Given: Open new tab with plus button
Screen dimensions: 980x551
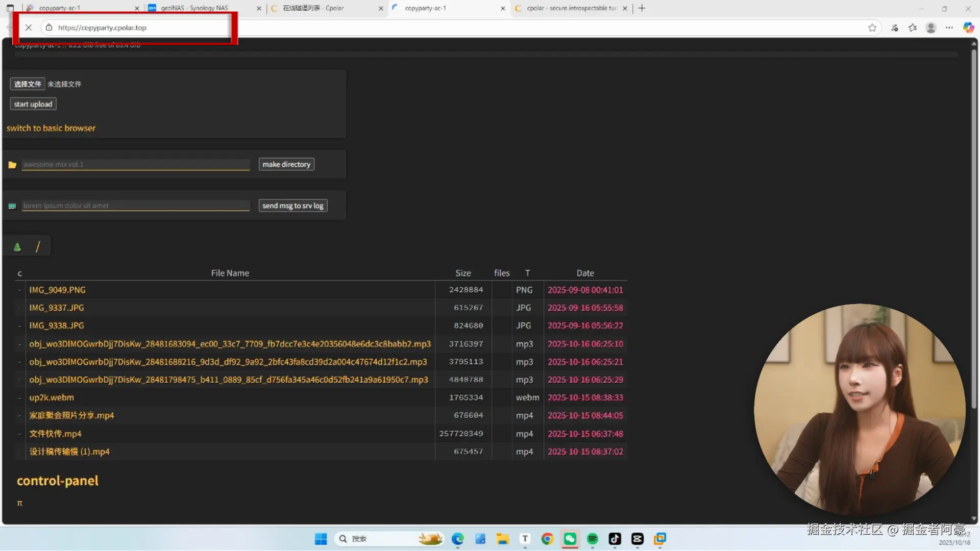Looking at the screenshot, I should (x=642, y=8).
